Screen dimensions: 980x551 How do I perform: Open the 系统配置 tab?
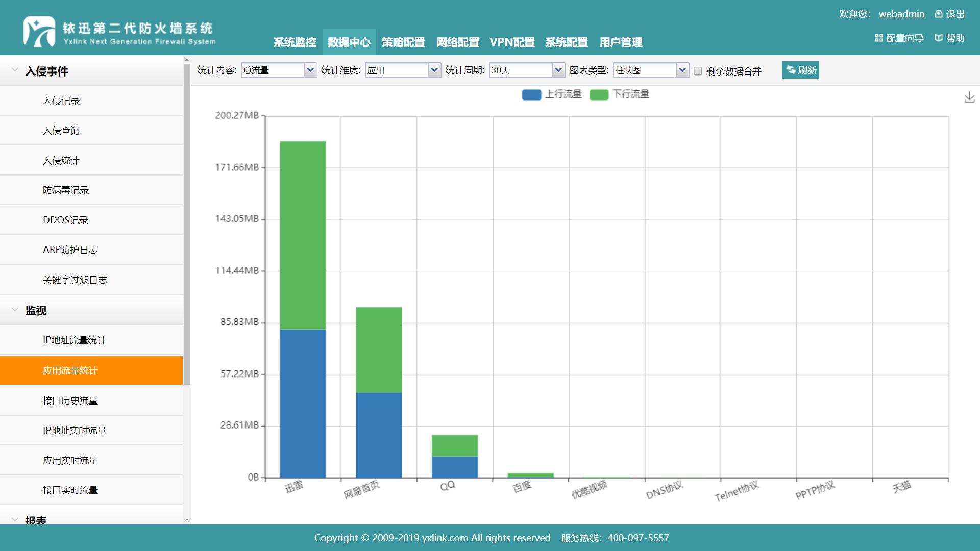[x=567, y=42]
